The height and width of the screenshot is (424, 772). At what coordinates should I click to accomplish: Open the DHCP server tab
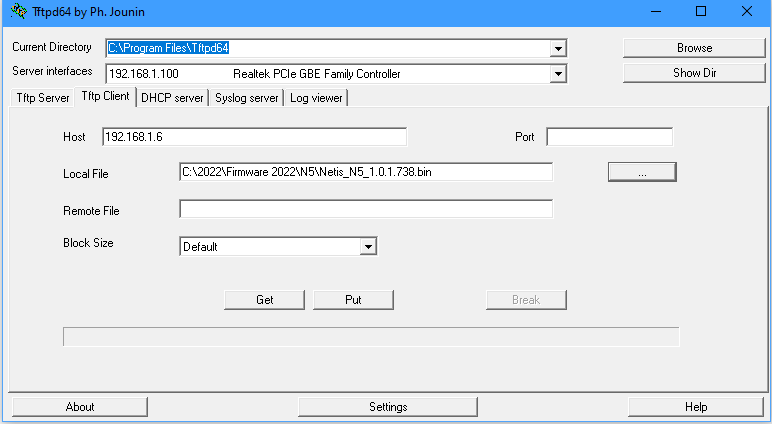point(172,98)
